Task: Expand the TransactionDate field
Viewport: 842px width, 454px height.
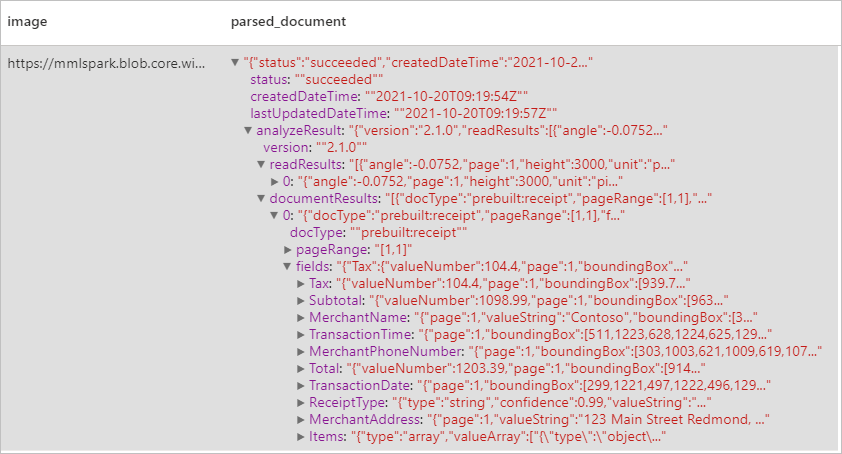Action: coord(301,386)
